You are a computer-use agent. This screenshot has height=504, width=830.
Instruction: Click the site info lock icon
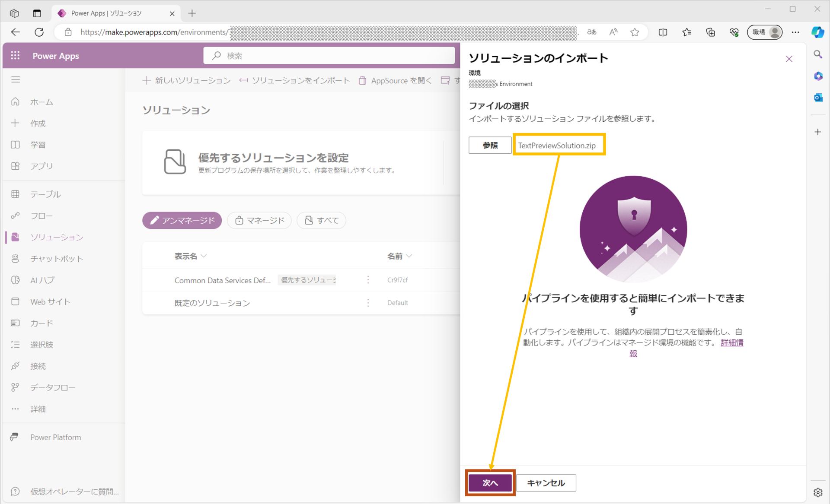coord(68,32)
